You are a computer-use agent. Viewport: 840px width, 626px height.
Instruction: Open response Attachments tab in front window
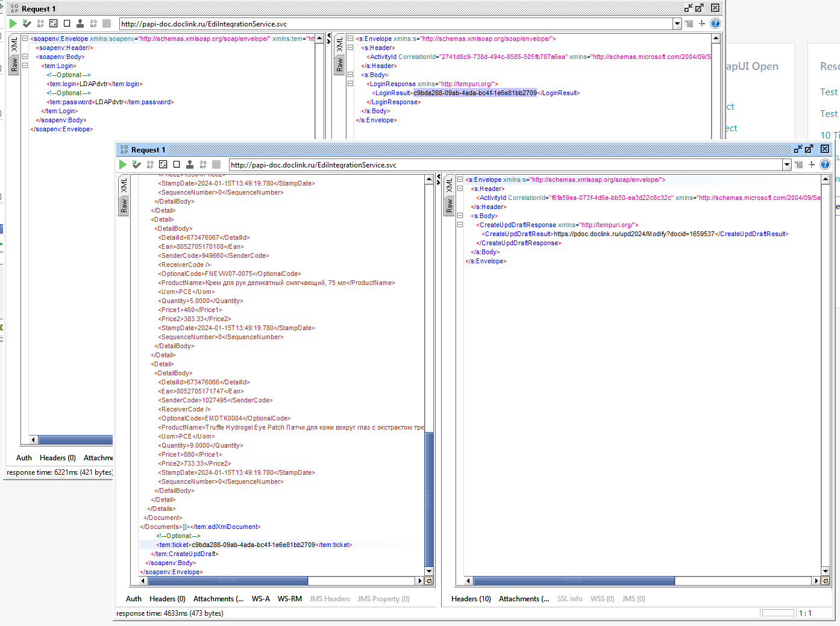tap(524, 599)
